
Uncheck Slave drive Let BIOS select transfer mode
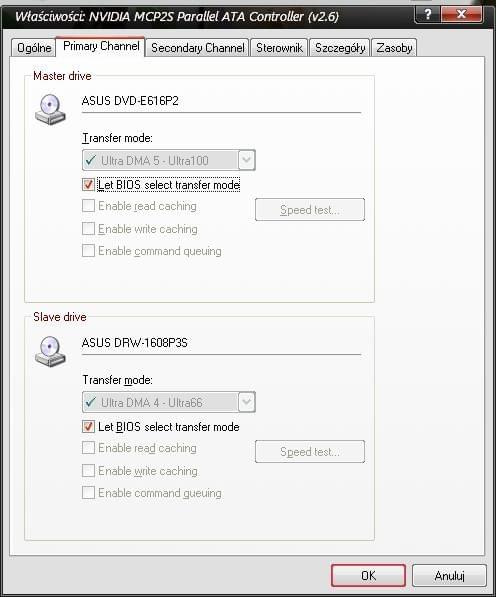[88, 426]
